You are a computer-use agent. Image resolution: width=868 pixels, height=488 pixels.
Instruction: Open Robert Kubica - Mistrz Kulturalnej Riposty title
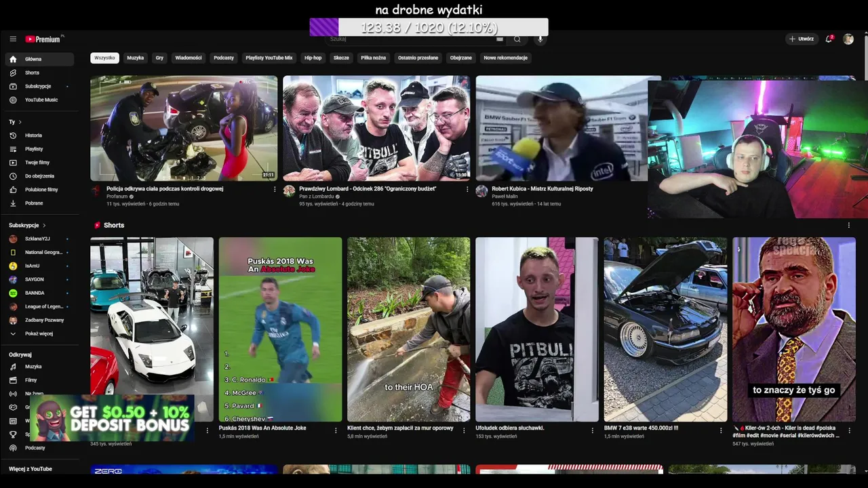coord(542,189)
